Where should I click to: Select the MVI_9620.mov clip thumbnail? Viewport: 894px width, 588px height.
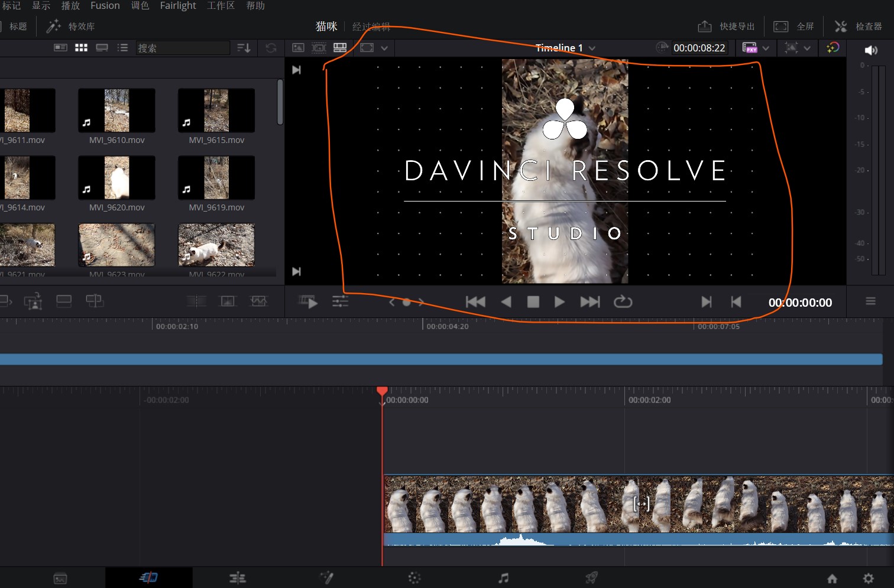(116, 177)
